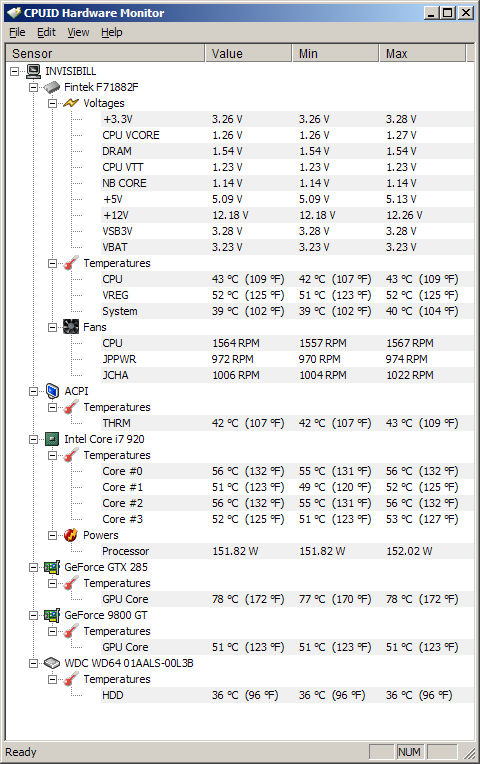Collapse the ACPI node
This screenshot has height=764, width=480.
click(x=33, y=391)
